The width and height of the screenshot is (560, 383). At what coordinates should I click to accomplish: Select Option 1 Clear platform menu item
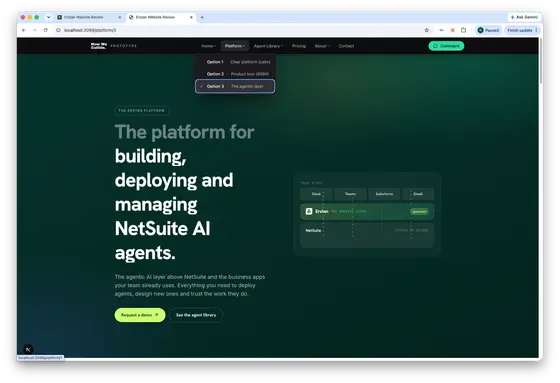pos(235,62)
